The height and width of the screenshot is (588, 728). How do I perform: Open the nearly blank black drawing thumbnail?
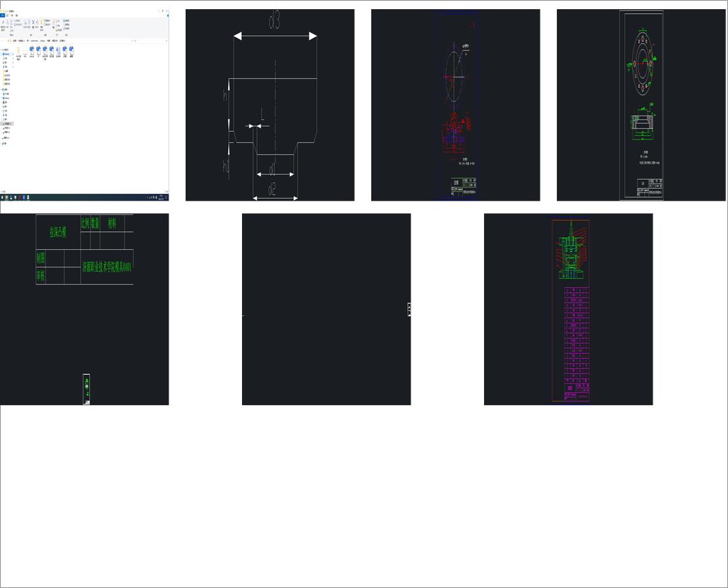(x=327, y=309)
